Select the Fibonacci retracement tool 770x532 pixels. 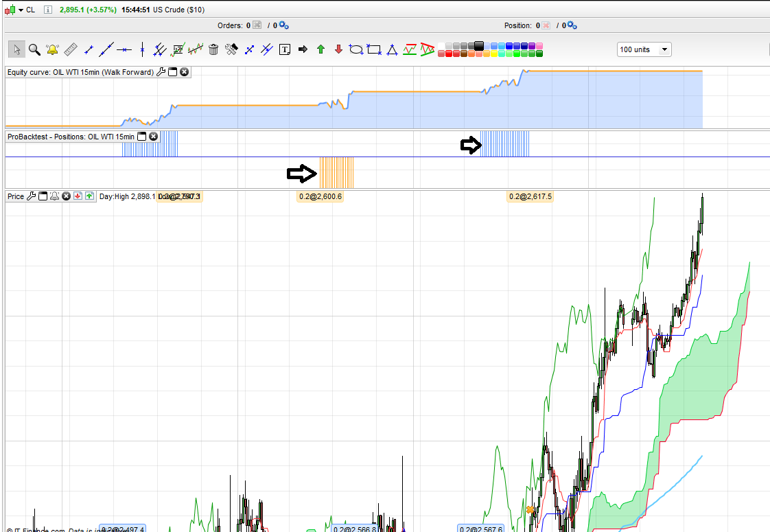pyautogui.click(x=178, y=49)
